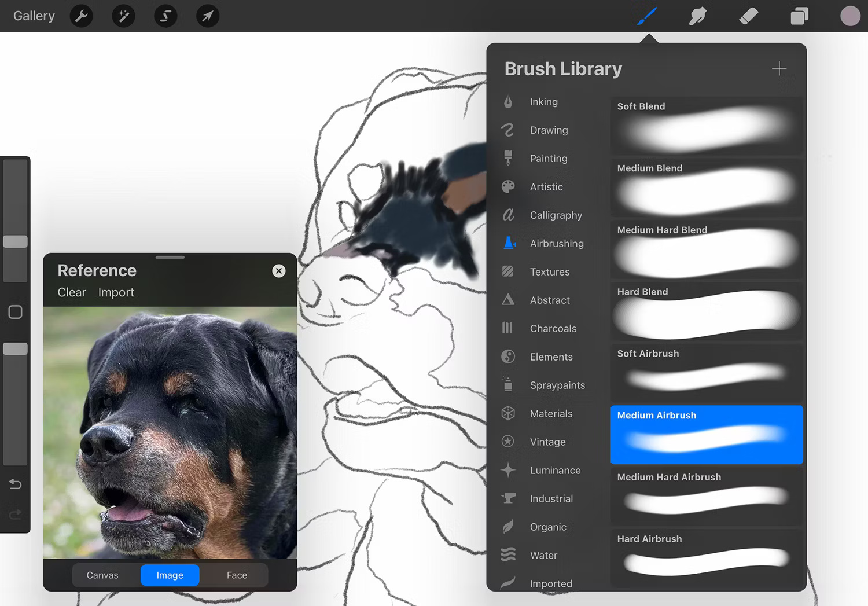Switch to the Canvas reference tab
Image resolution: width=868 pixels, height=606 pixels.
(102, 575)
